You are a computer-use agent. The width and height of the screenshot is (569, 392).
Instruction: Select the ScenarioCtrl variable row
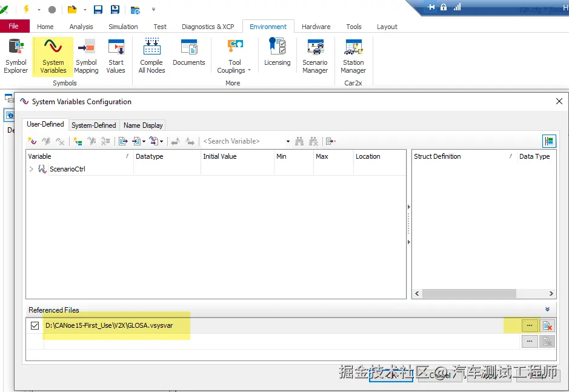(216, 169)
